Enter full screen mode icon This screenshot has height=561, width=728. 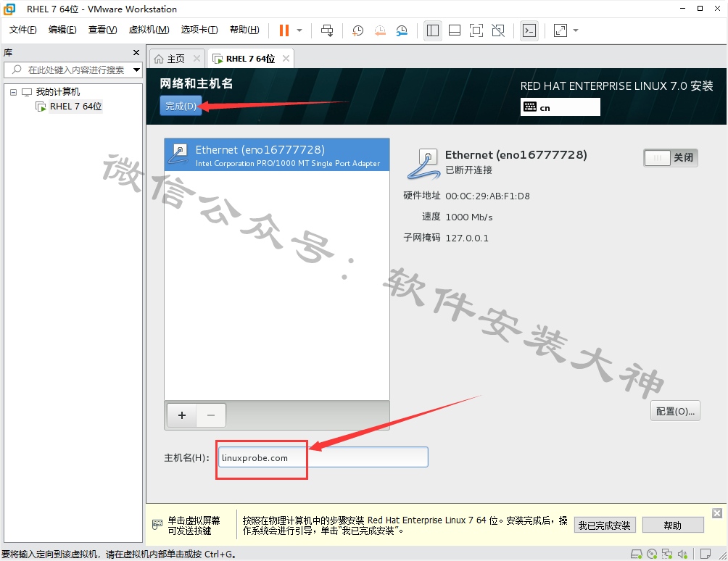click(x=476, y=30)
